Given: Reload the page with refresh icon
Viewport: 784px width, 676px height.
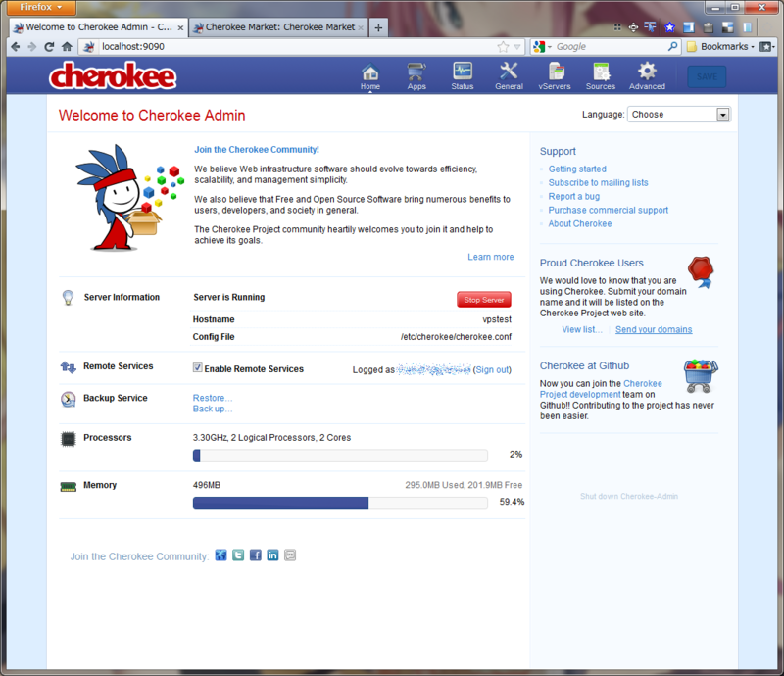Looking at the screenshot, I should pyautogui.click(x=49, y=46).
